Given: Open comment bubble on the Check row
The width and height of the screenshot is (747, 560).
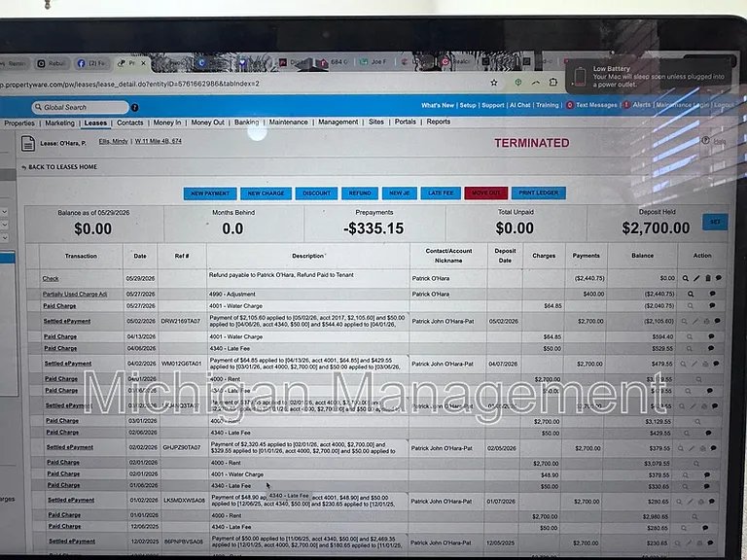Looking at the screenshot, I should [719, 278].
